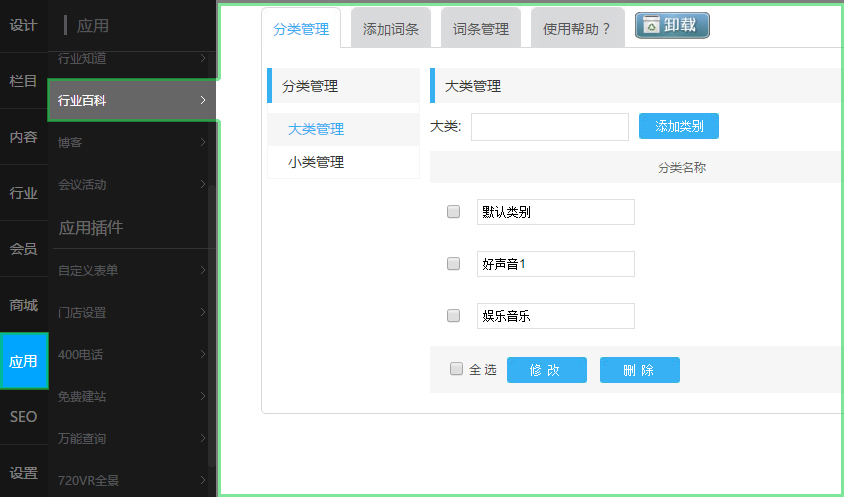
Task: Check the 默认类别 row checkbox
Action: tap(453, 212)
